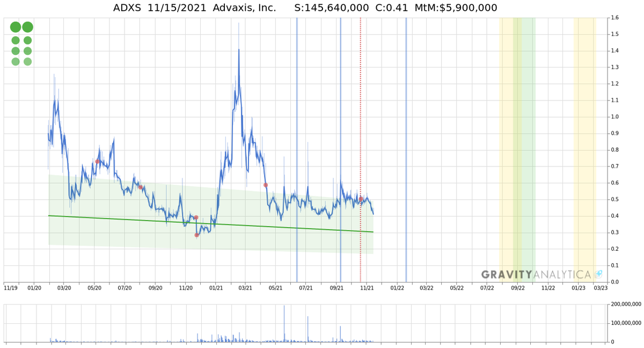Click the 03/20 date axis label
This screenshot has width=644, height=348.
(x=64, y=288)
